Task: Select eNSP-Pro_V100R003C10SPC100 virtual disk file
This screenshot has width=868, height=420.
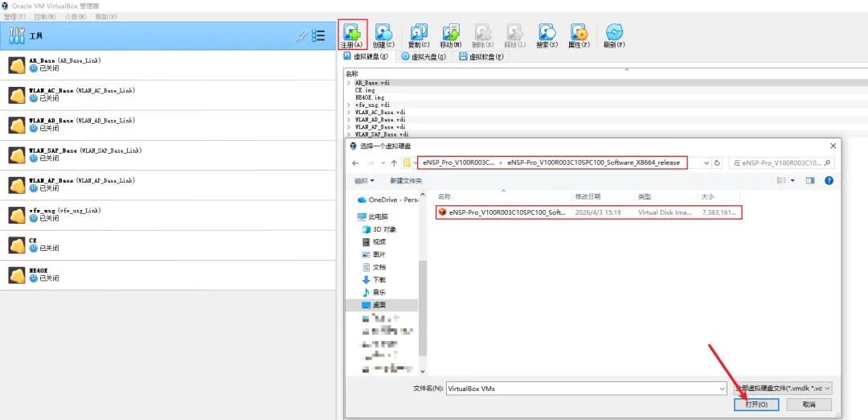Action: [x=588, y=212]
